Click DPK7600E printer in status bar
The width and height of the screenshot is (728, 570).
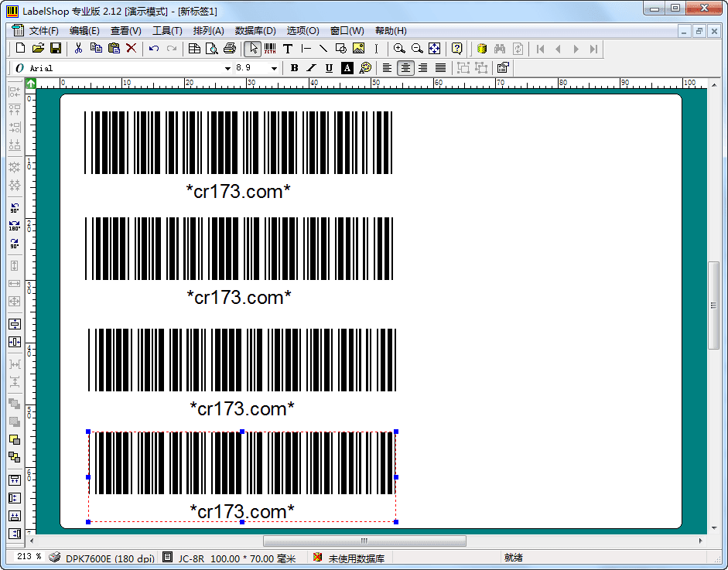(108, 558)
